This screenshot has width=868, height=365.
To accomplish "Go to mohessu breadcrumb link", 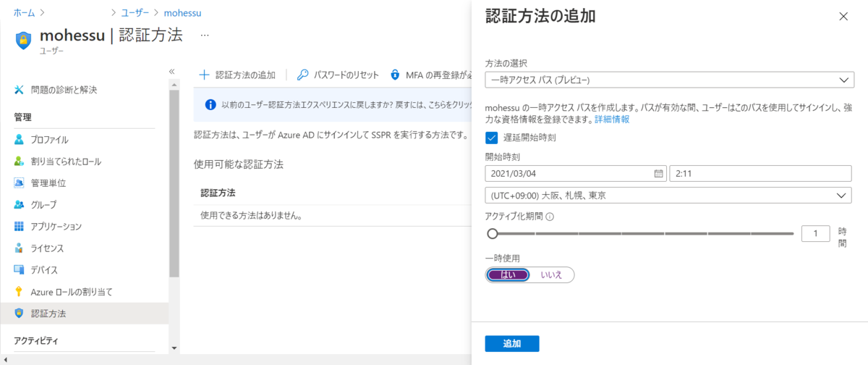I will (x=183, y=12).
